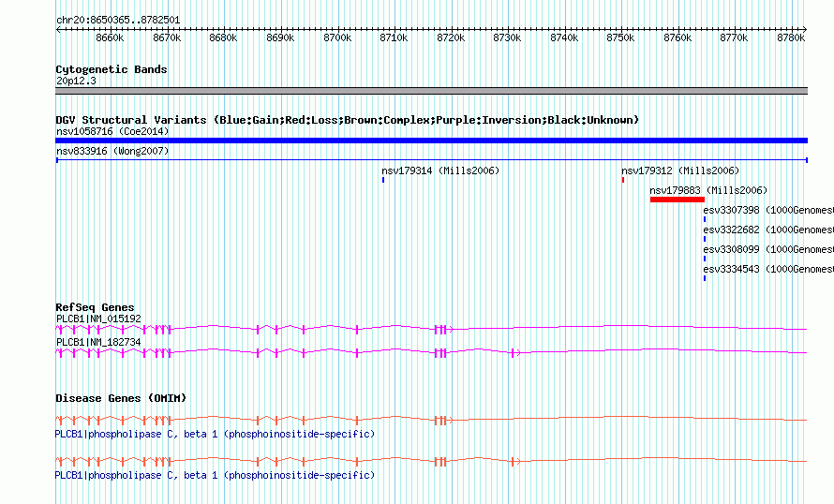Click the 8680k ruler label
Screen dimensions: 834x504
(223, 37)
